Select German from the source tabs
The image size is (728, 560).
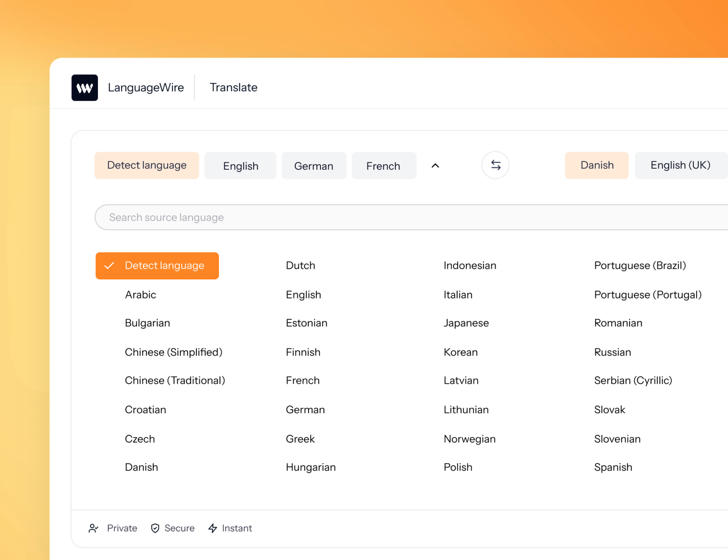point(314,165)
